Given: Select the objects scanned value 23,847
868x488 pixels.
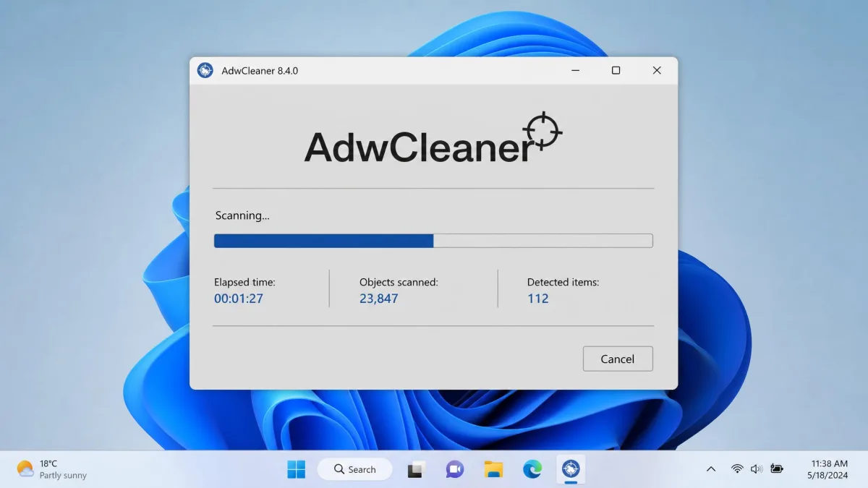Looking at the screenshot, I should click(379, 299).
